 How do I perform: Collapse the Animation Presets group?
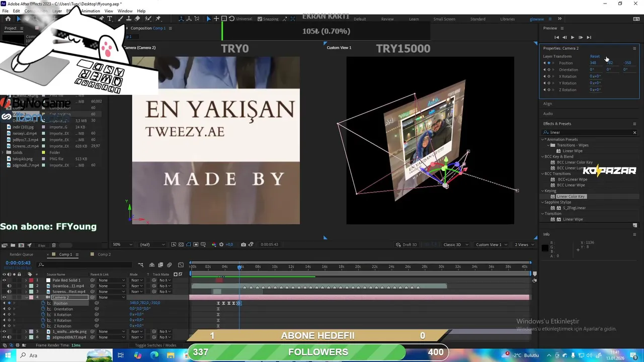[x=543, y=139]
